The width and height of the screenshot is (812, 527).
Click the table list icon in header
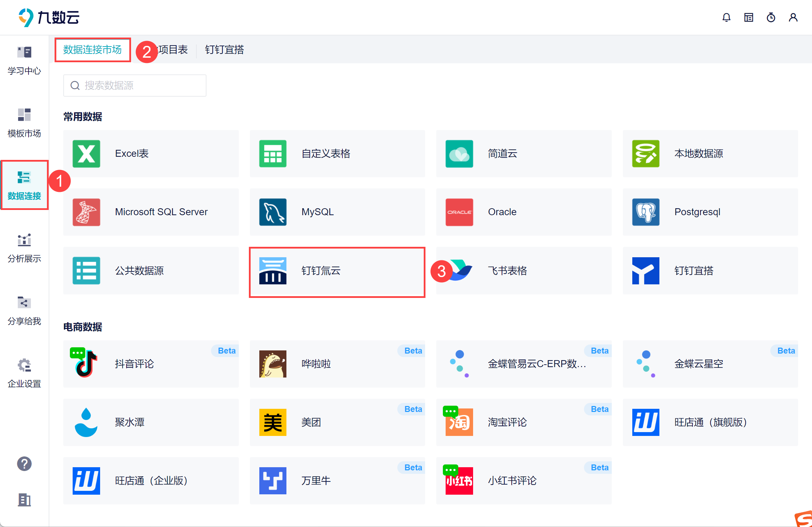[x=748, y=17]
